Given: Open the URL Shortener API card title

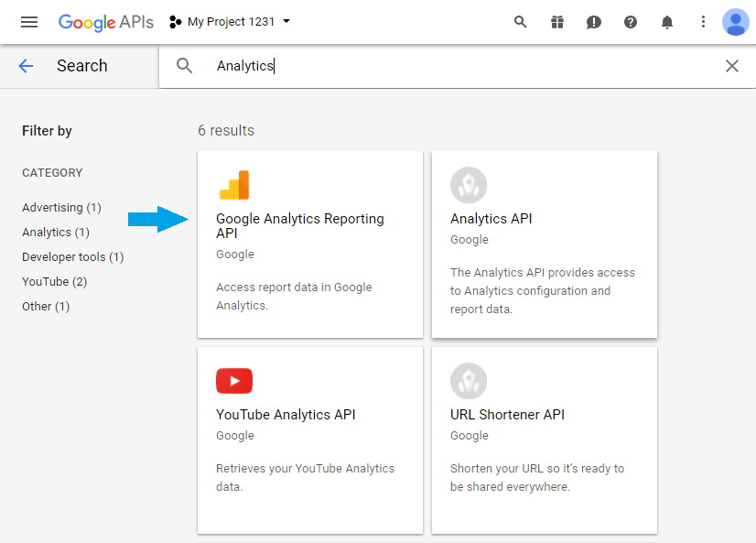Looking at the screenshot, I should 507,415.
